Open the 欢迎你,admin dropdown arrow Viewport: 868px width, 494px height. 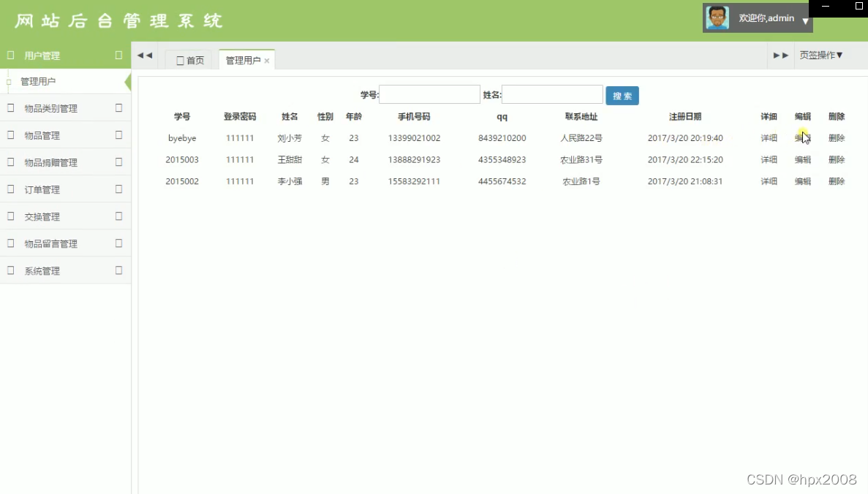pos(805,21)
